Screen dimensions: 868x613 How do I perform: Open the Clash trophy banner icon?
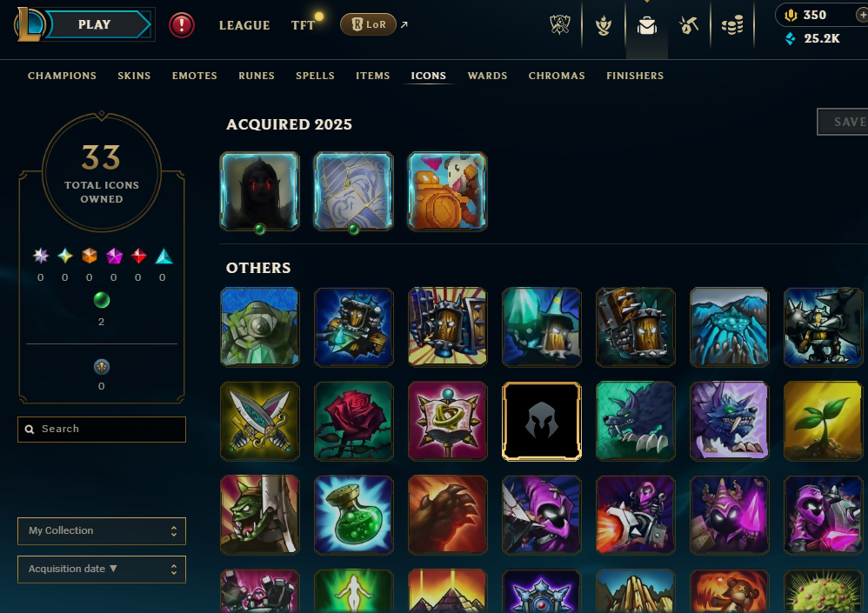pos(559,25)
